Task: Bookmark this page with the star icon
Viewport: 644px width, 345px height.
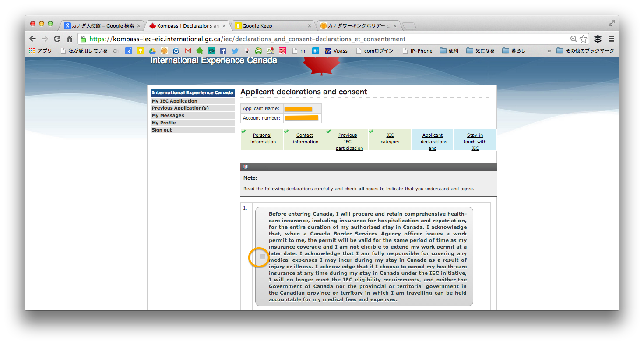Action: click(583, 39)
